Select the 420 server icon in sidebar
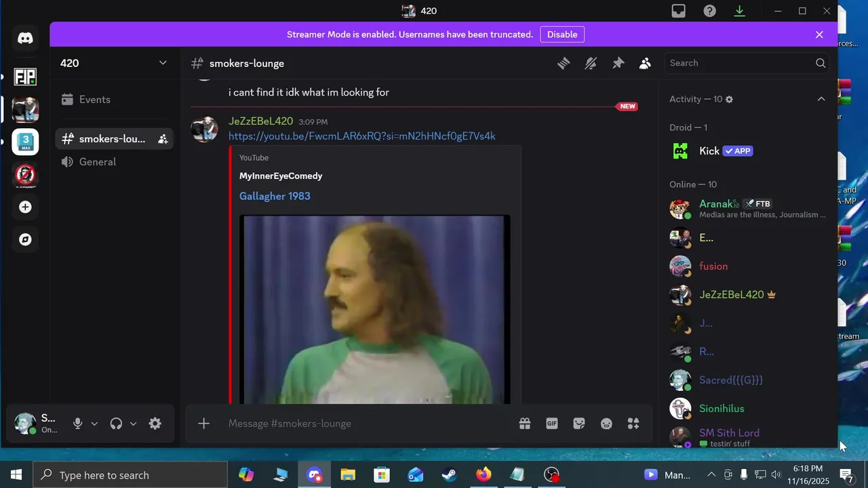Image resolution: width=868 pixels, height=488 pixels. click(x=25, y=109)
